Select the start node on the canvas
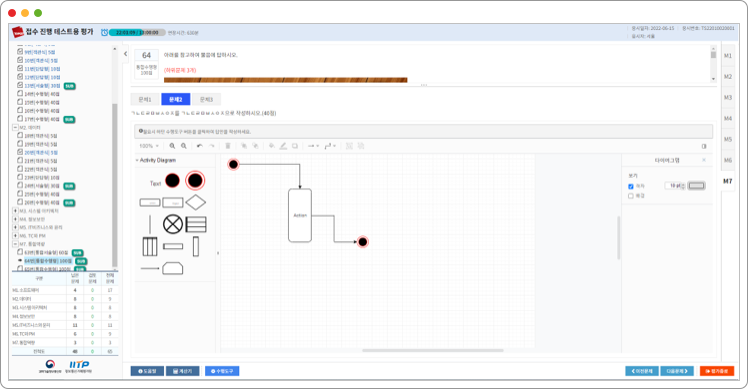The width and height of the screenshot is (748, 389). click(x=233, y=164)
